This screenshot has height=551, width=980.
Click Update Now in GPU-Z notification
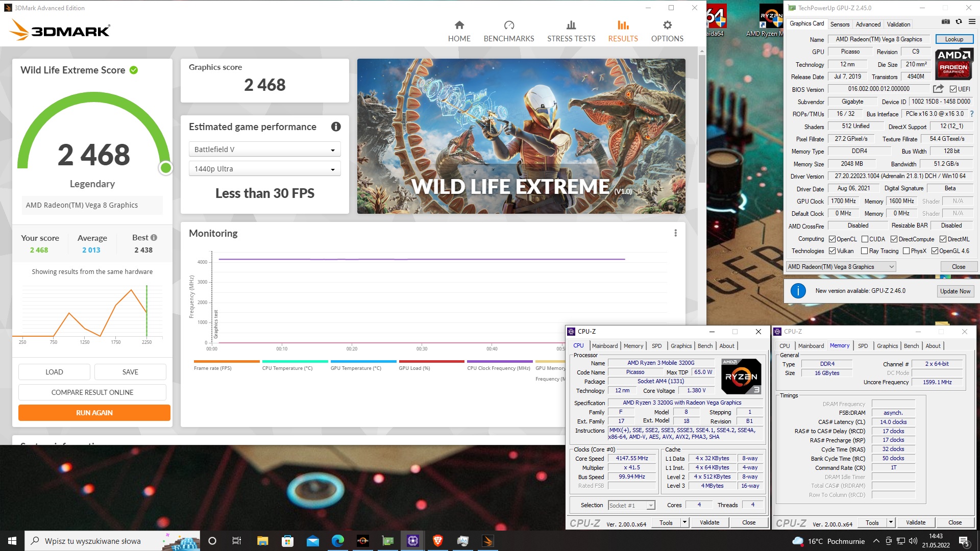pyautogui.click(x=955, y=291)
